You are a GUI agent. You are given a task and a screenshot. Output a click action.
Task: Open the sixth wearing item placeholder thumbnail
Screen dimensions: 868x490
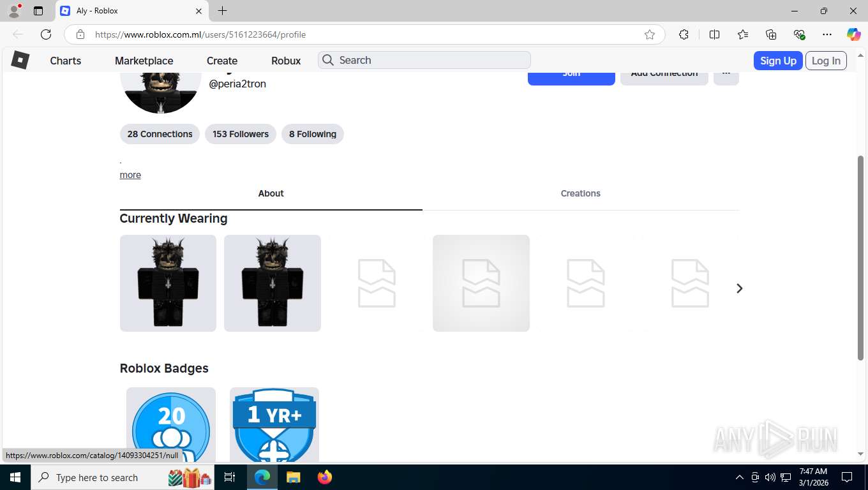coord(690,283)
